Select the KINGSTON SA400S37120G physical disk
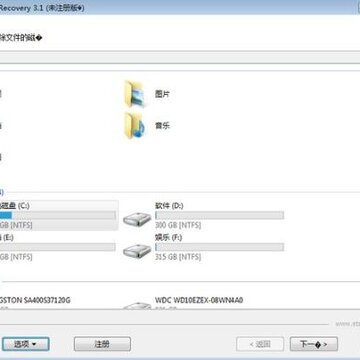360x360 pixels. (35, 300)
